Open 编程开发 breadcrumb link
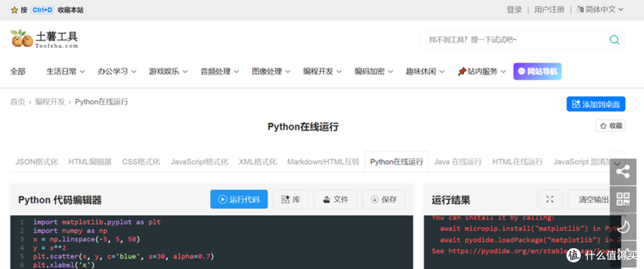Screen dimensions: 644x269 tap(50, 102)
